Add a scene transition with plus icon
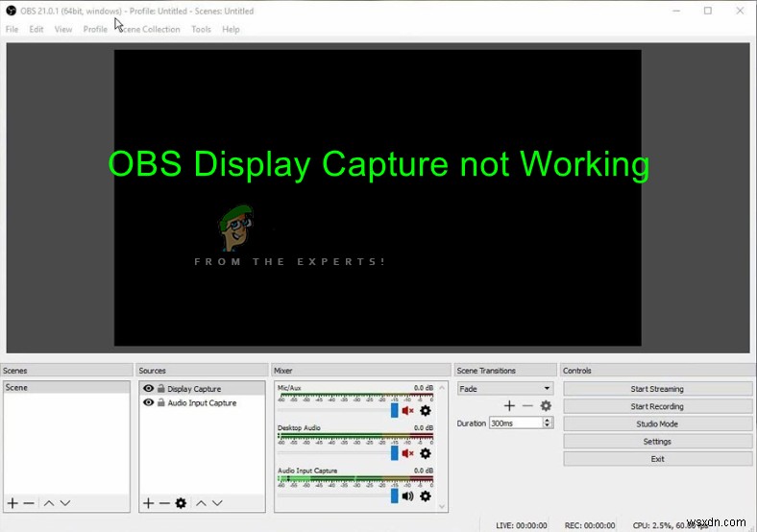757x532 pixels. pyautogui.click(x=509, y=405)
